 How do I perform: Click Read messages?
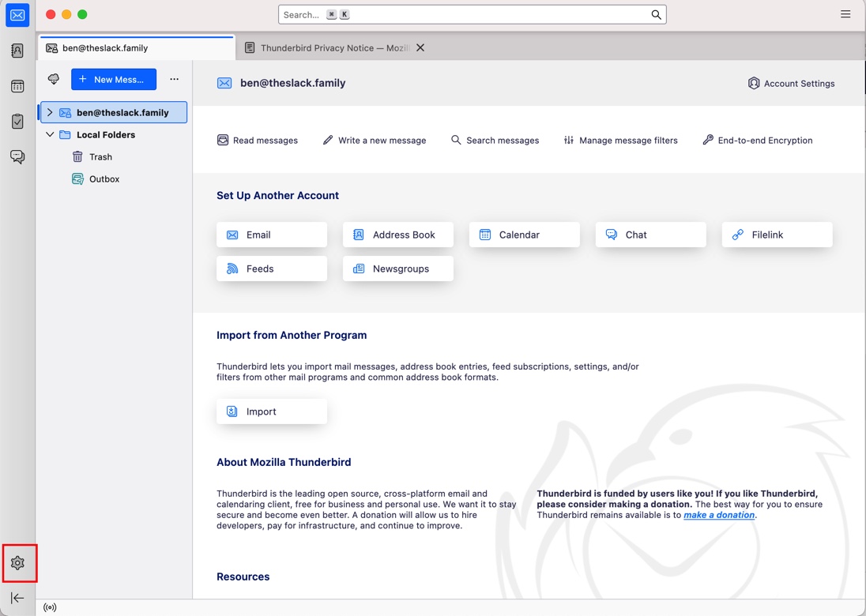[x=258, y=141]
